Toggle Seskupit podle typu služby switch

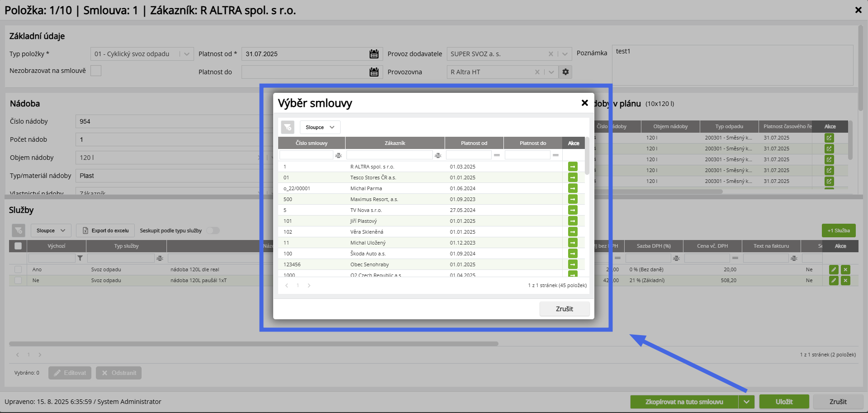point(213,231)
